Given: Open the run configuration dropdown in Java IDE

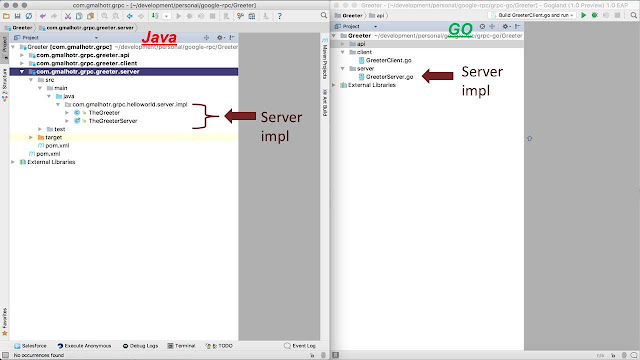Looking at the screenshot, I should coord(167,16).
